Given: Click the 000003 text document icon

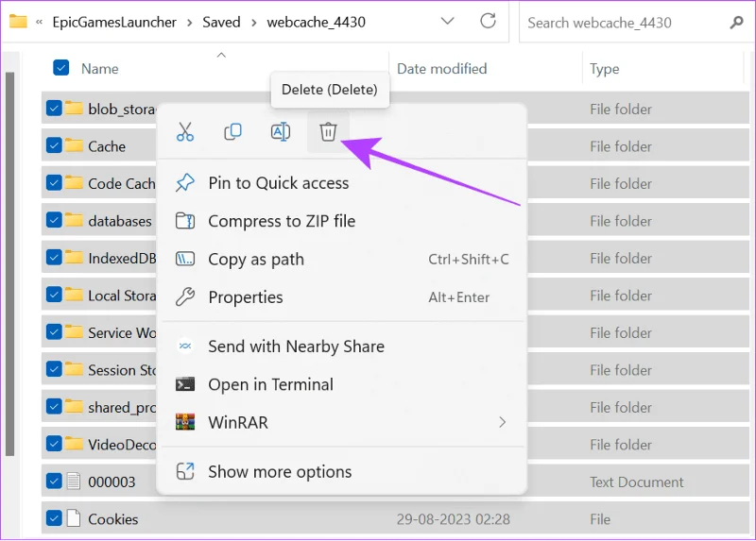Looking at the screenshot, I should click(x=74, y=481).
